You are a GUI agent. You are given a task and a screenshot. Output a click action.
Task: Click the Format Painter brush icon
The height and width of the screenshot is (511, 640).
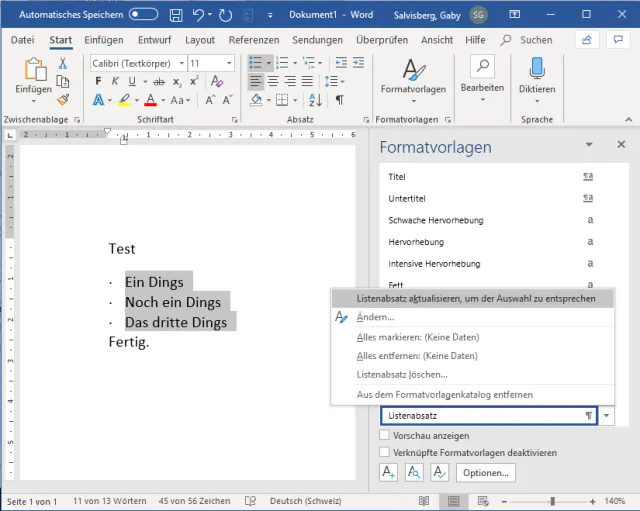62,100
